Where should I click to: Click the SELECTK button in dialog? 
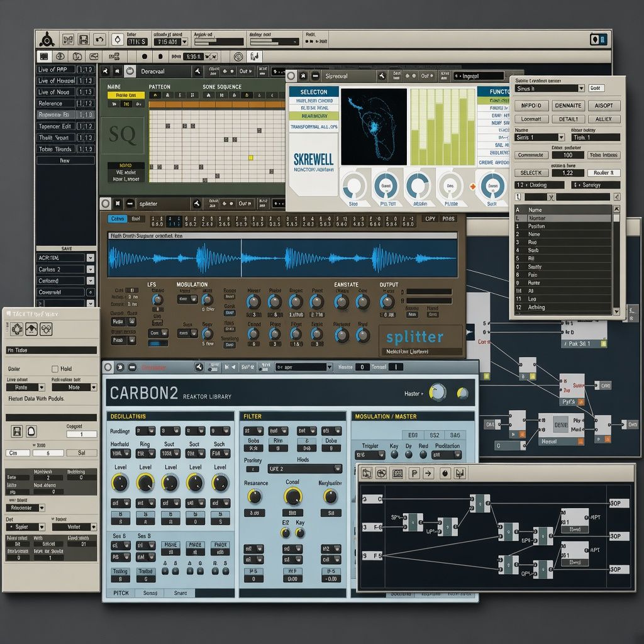pos(531,173)
